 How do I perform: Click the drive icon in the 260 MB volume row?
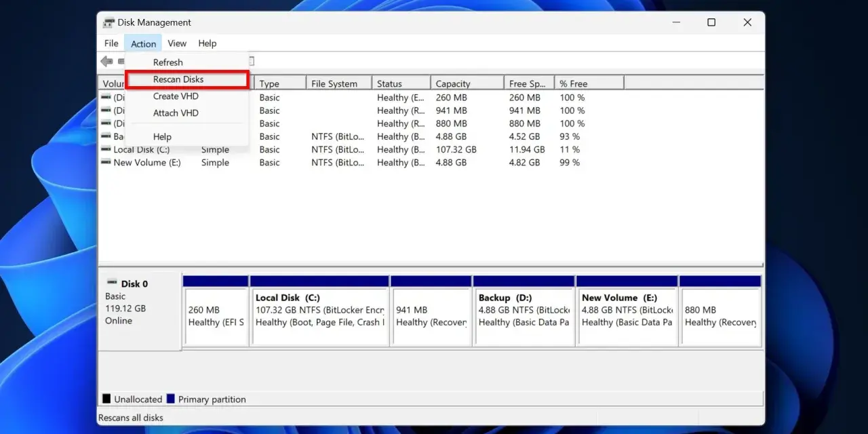pyautogui.click(x=106, y=97)
